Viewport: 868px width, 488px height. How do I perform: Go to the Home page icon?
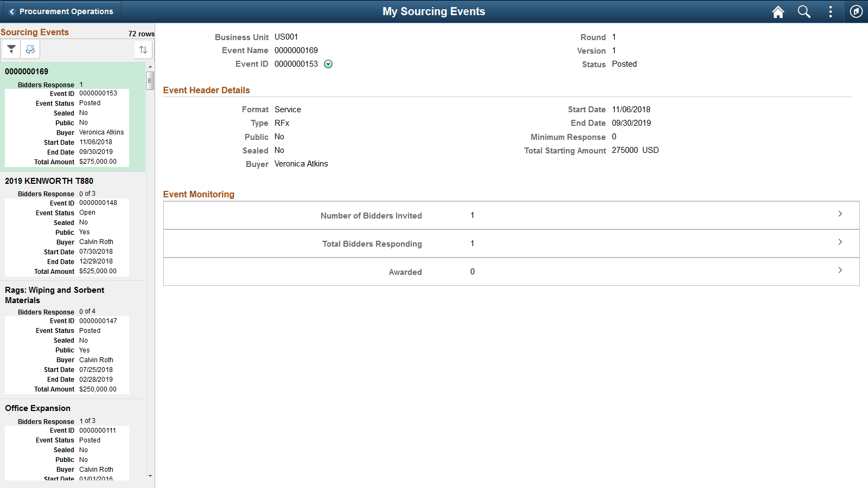[778, 11]
